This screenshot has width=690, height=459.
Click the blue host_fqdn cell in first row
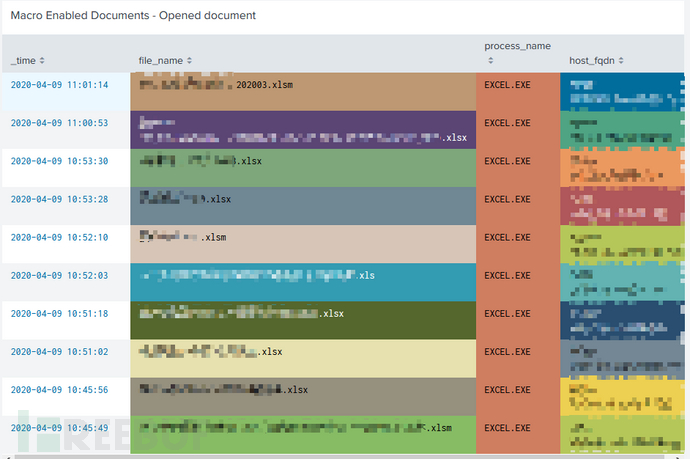(x=622, y=92)
